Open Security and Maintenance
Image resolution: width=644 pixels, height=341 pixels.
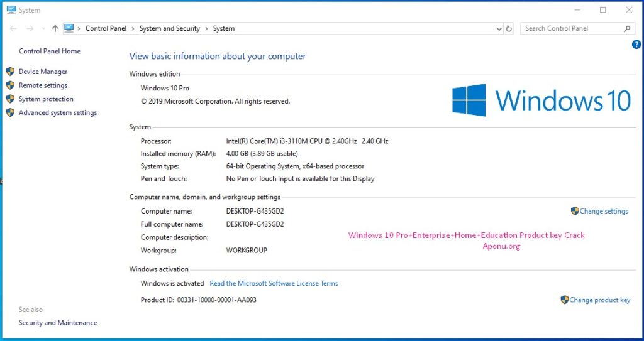pyautogui.click(x=58, y=323)
